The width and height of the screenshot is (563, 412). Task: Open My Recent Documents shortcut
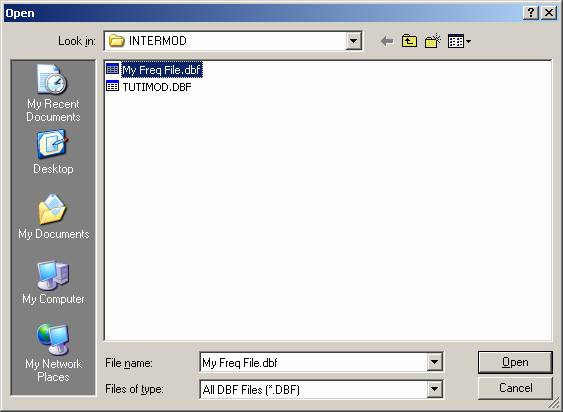tap(53, 93)
